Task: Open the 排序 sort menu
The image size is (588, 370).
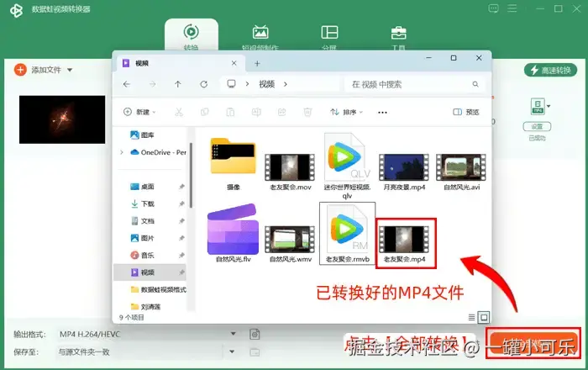Action: coord(346,112)
